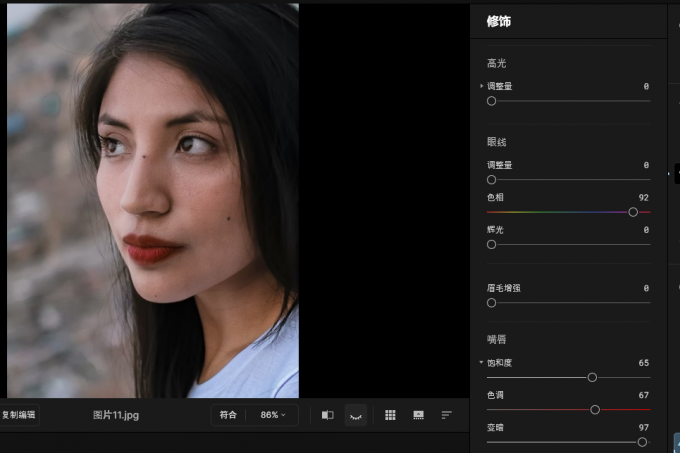Click the 高光 调整量 slider handle
Image resolution: width=680 pixels, height=453 pixels.
pos(491,101)
